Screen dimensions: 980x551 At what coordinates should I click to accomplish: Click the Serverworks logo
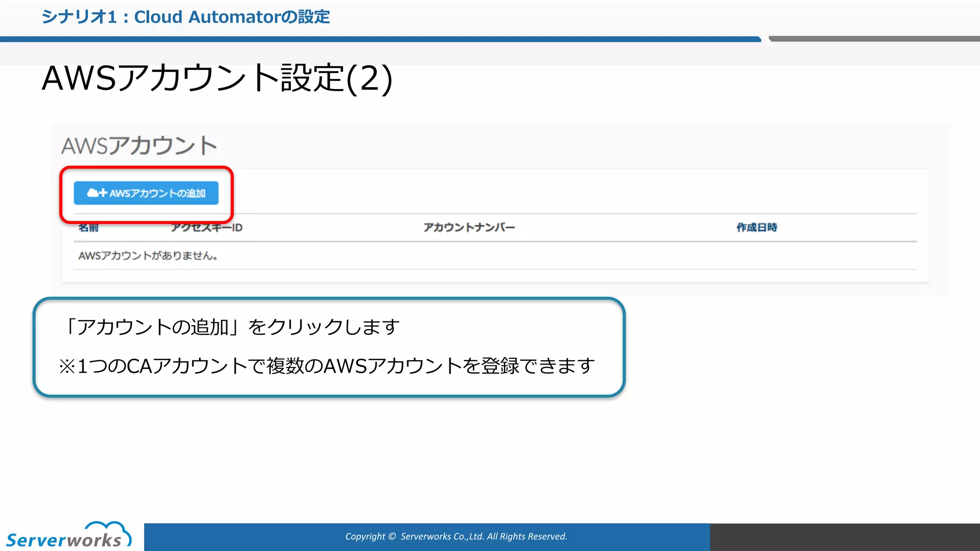(x=68, y=535)
